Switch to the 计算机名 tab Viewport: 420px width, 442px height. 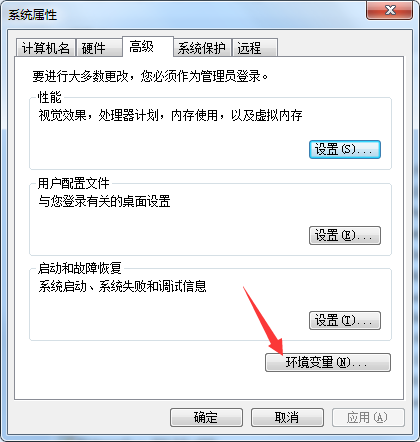[x=46, y=48]
